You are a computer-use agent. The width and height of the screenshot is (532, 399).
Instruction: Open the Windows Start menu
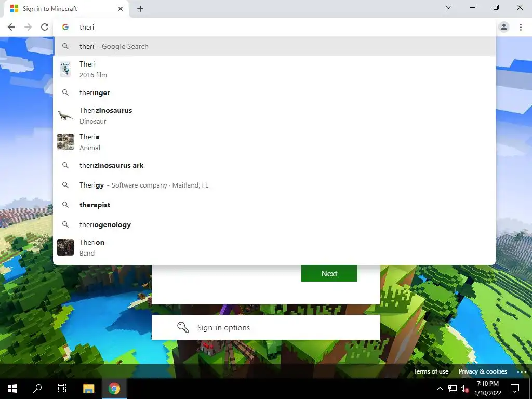click(12, 389)
